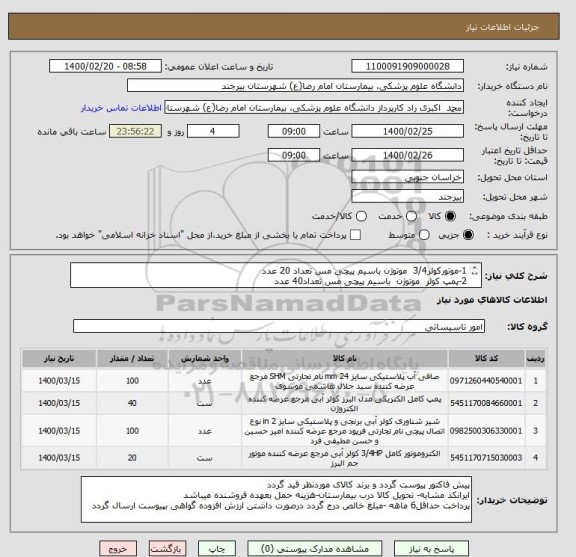Click quantity 100 in row 1
This screenshot has height=557, width=576.
[x=132, y=381]
